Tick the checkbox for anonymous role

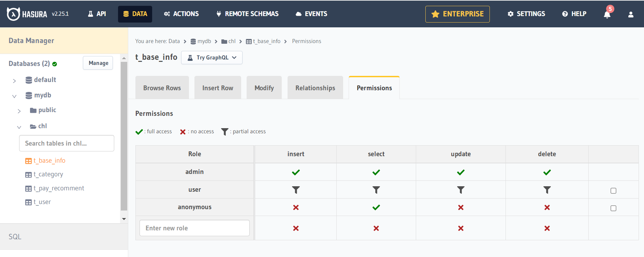(613, 208)
